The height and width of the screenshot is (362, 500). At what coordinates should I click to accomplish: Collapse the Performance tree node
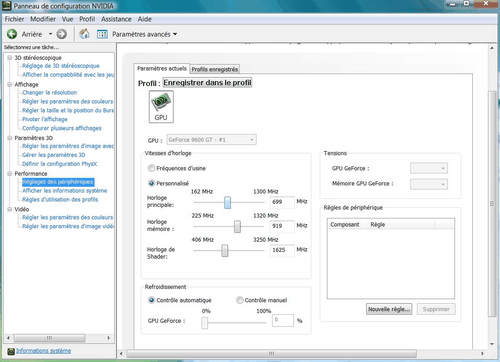[10, 173]
